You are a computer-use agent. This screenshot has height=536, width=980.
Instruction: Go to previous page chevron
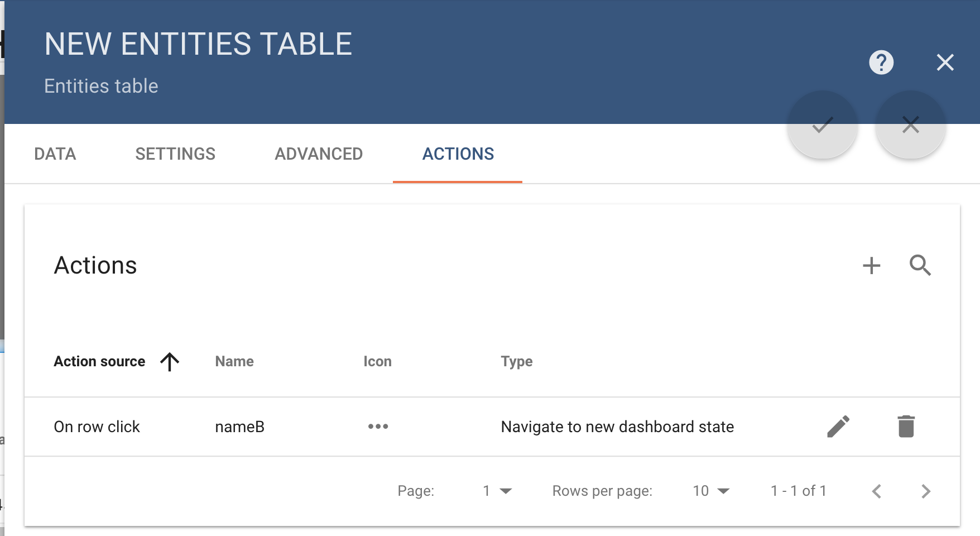[x=877, y=491]
